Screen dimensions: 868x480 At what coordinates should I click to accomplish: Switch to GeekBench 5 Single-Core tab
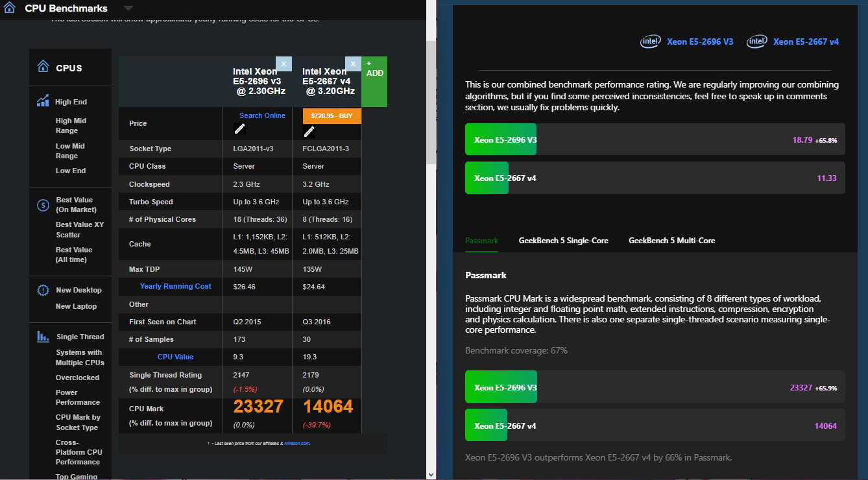563,241
